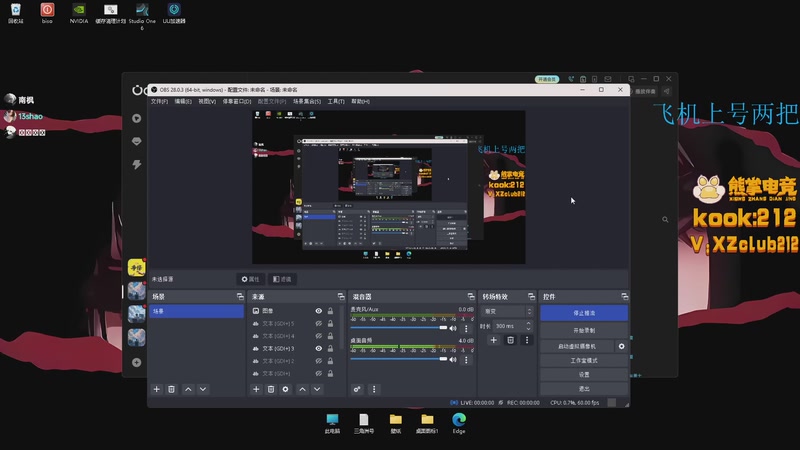The height and width of the screenshot is (450, 800).
Task: Undock the 控件 panel
Action: click(x=624, y=296)
